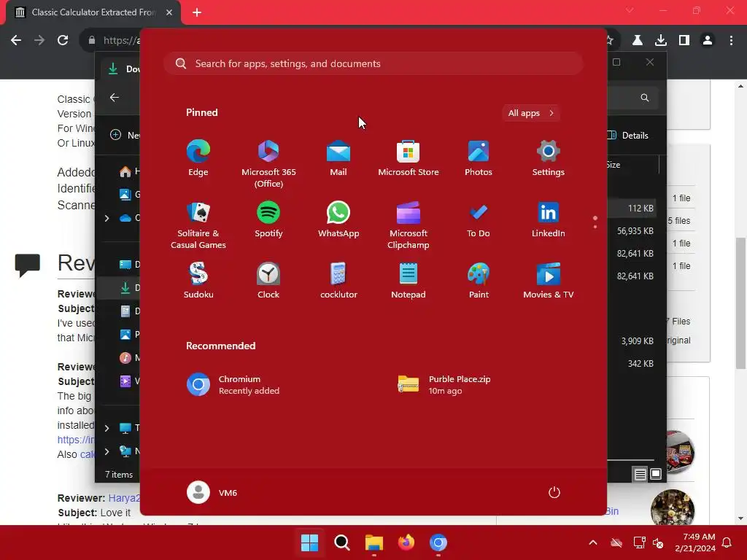747x560 pixels.
Task: Launch the cocklutor calculator app
Action: 338,281
